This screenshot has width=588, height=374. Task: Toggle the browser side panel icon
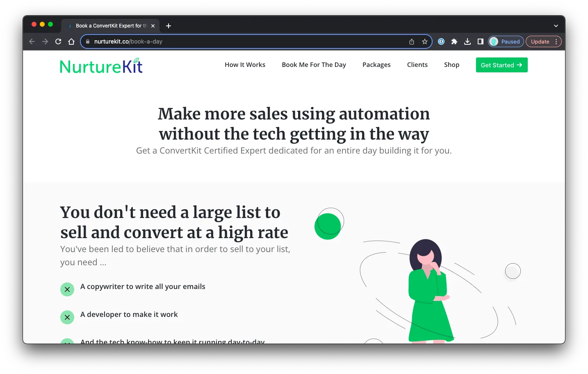click(481, 41)
